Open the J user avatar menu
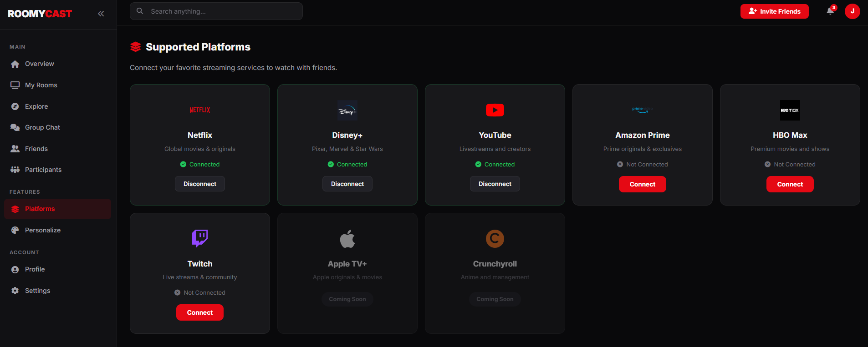Viewport: 868px width, 347px height. coord(852,11)
